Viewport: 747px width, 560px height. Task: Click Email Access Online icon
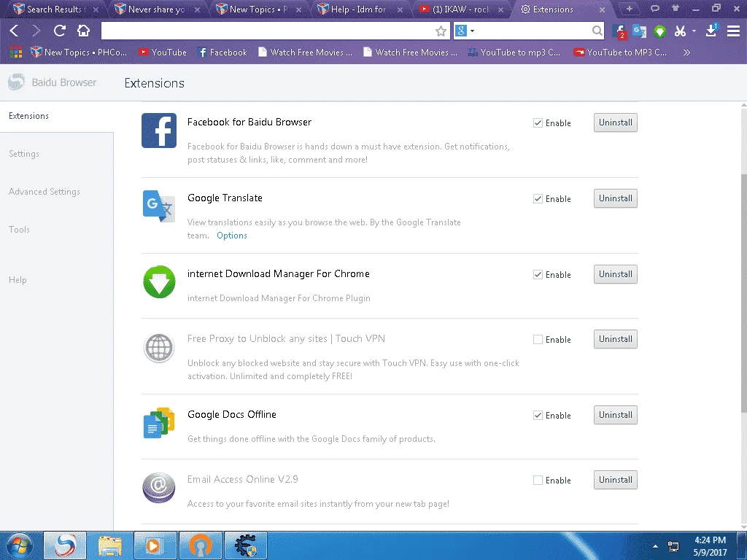tap(159, 488)
